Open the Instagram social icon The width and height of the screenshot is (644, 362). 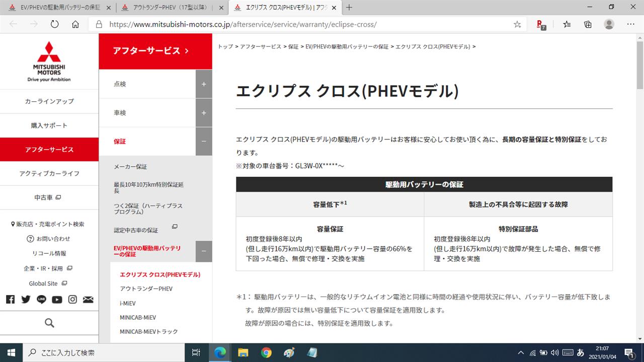[x=72, y=300]
